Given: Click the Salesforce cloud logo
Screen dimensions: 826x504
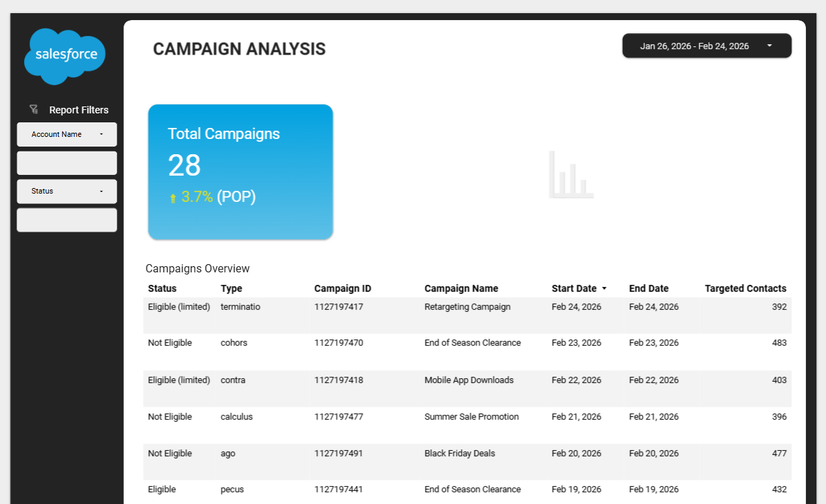Looking at the screenshot, I should click(65, 56).
